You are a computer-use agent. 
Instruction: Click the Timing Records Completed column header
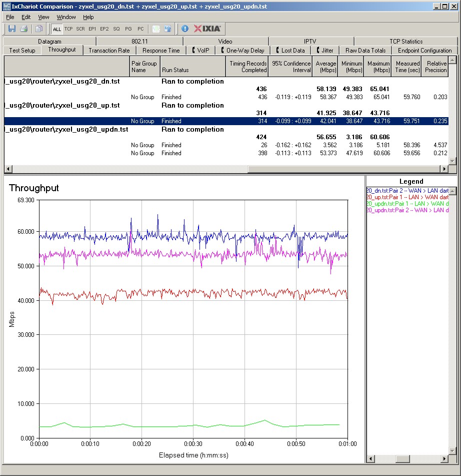tap(247, 67)
